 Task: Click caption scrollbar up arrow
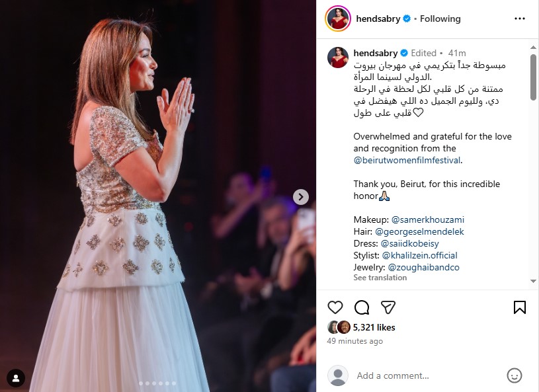coord(533,47)
